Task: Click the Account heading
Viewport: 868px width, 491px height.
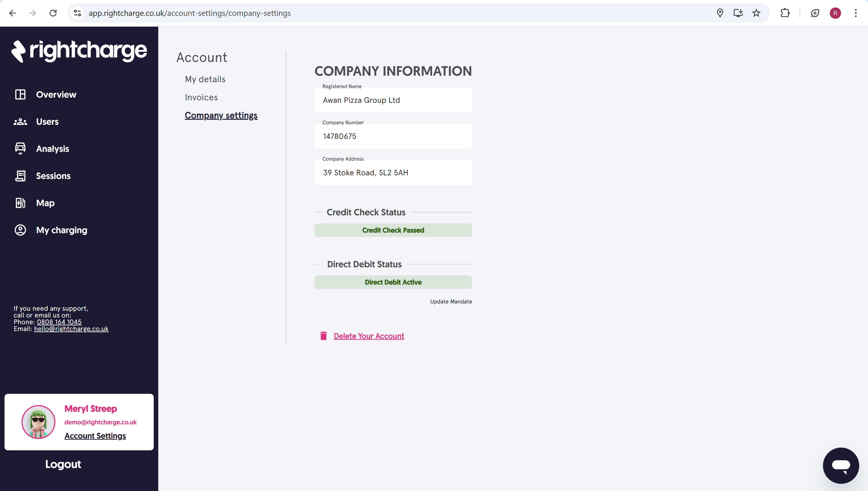Action: tap(202, 57)
